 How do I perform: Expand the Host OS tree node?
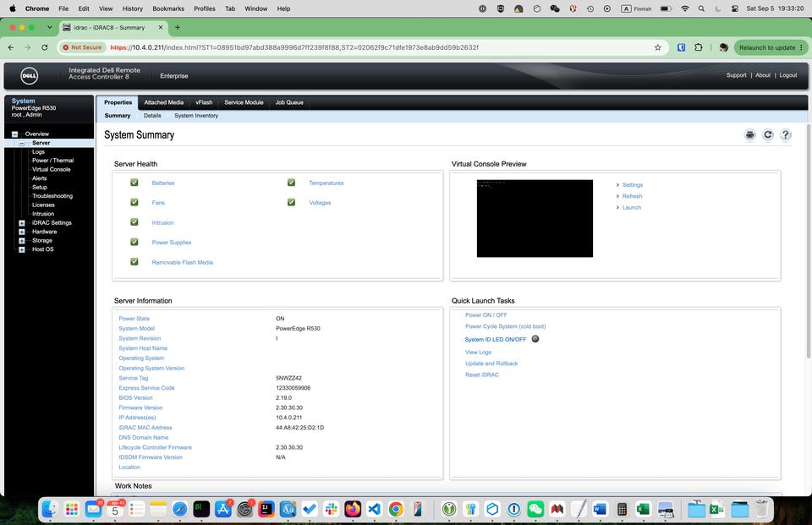click(22, 249)
